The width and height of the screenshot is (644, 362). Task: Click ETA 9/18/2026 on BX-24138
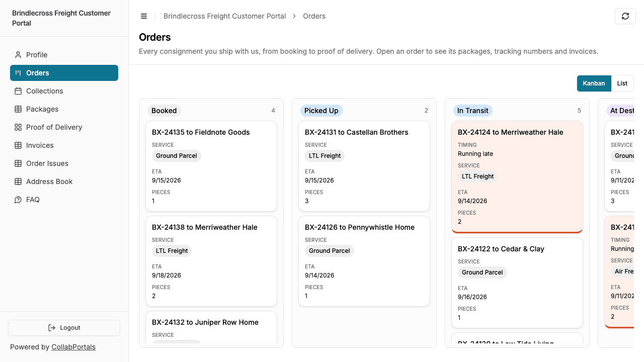tap(167, 276)
